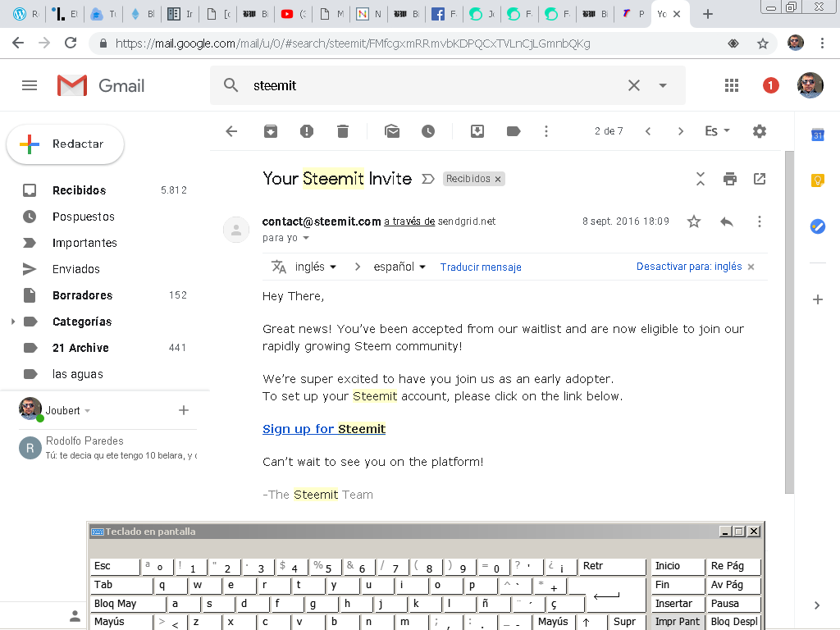Open message More options dots
The height and width of the screenshot is (630, 840).
[x=759, y=221]
